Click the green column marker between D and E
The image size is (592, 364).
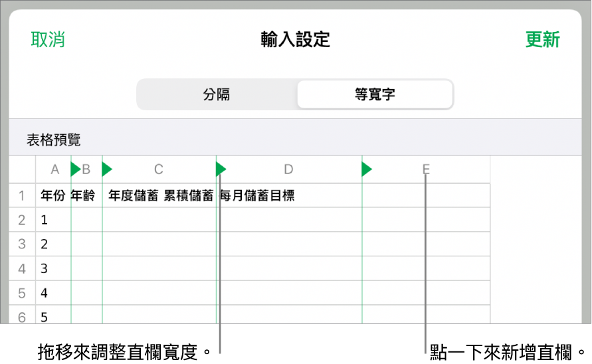pyautogui.click(x=367, y=169)
